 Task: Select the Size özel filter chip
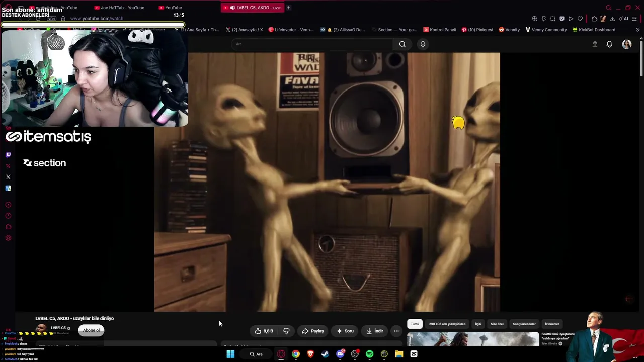[x=497, y=324]
